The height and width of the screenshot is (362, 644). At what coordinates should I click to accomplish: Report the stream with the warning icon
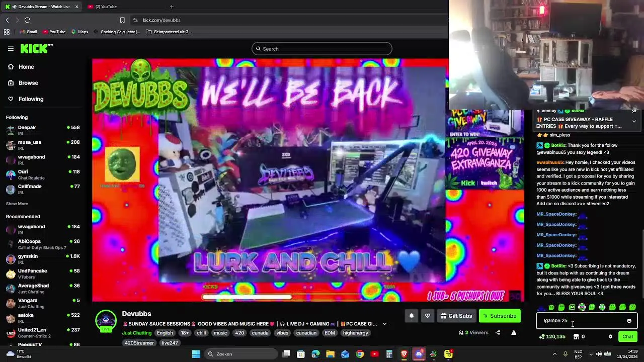point(514,332)
